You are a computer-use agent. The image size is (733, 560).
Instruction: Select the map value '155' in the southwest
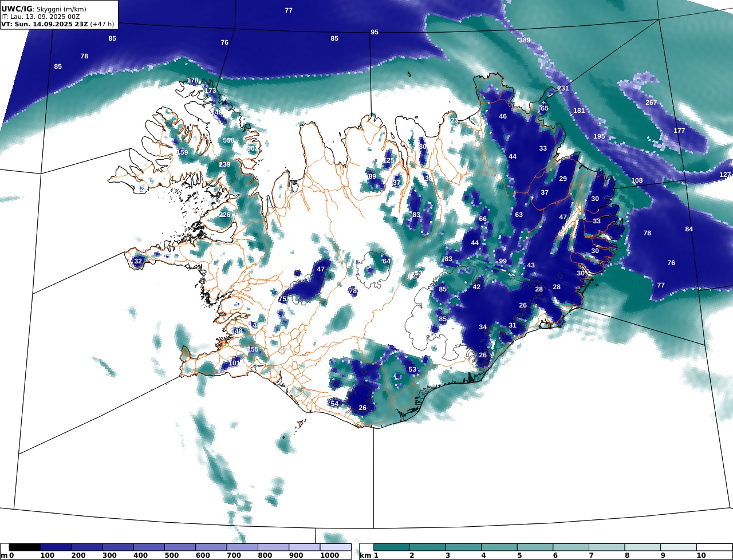point(253,349)
